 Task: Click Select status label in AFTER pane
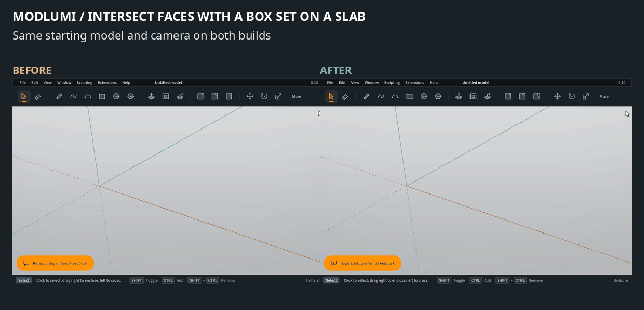331,280
